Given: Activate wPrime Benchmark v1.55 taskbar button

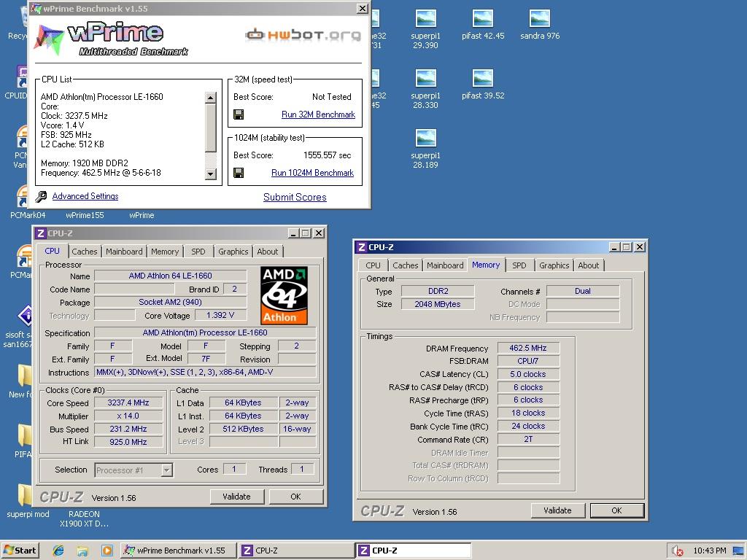Looking at the screenshot, I should point(177,551).
